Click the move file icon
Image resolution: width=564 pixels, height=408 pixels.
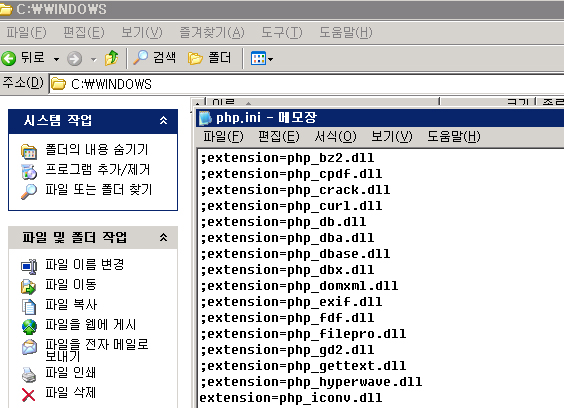point(29,287)
